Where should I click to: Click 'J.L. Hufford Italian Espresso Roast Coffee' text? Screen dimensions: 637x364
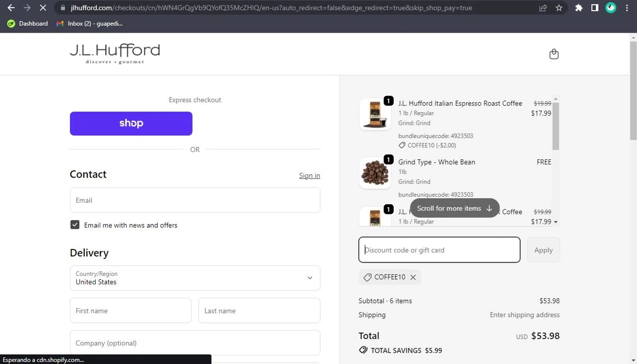pos(460,103)
